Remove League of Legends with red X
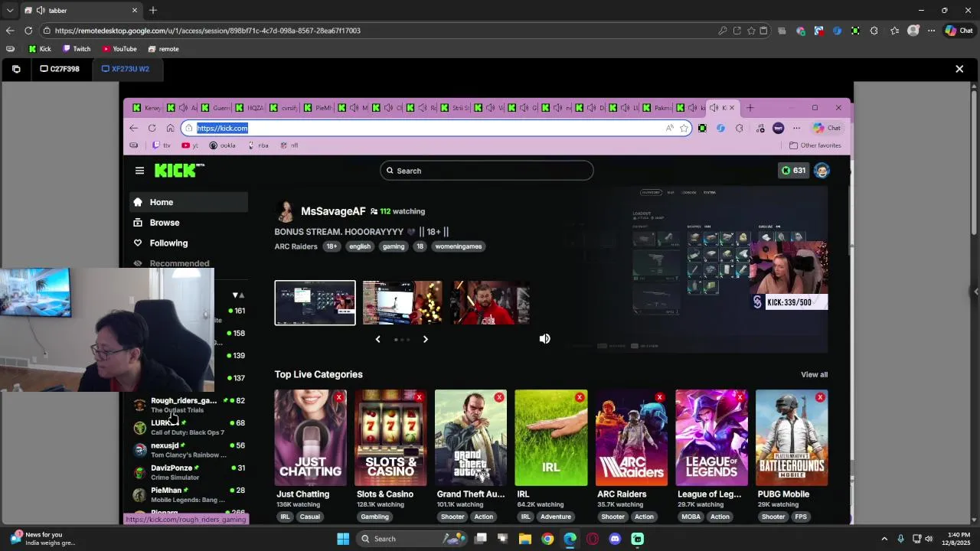Image resolution: width=980 pixels, height=551 pixels. point(740,397)
